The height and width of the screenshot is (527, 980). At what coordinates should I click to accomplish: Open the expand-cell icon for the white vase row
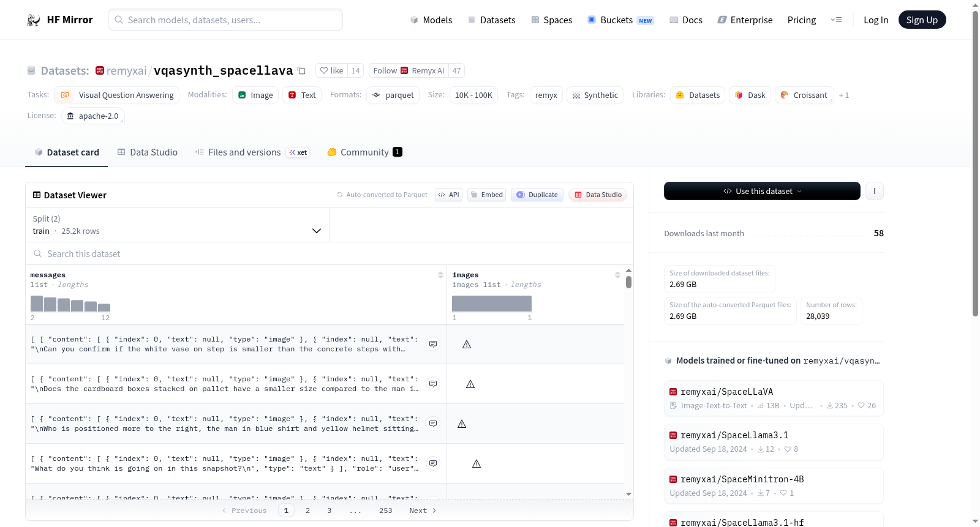[433, 344]
